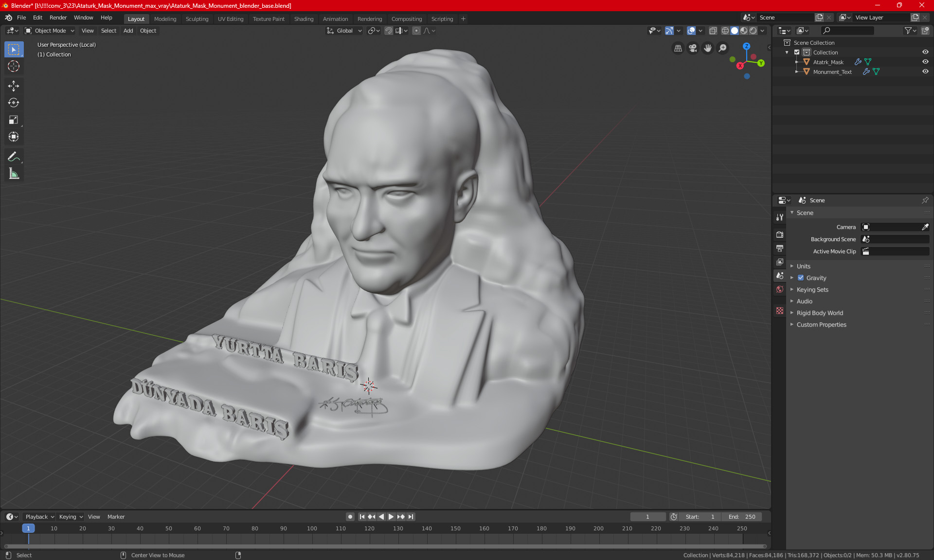Select the Scale tool

coord(14,120)
